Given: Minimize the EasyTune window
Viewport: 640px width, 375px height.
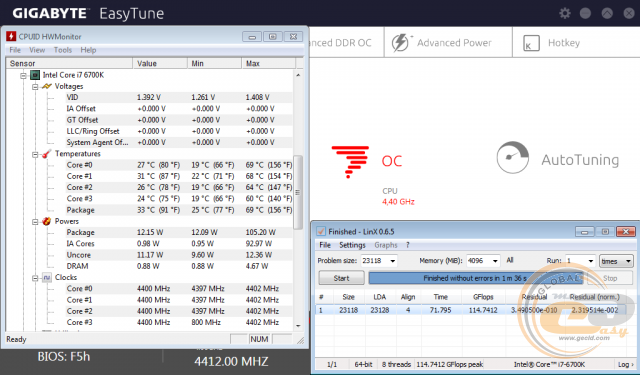Looking at the screenshot, I should [585, 13].
